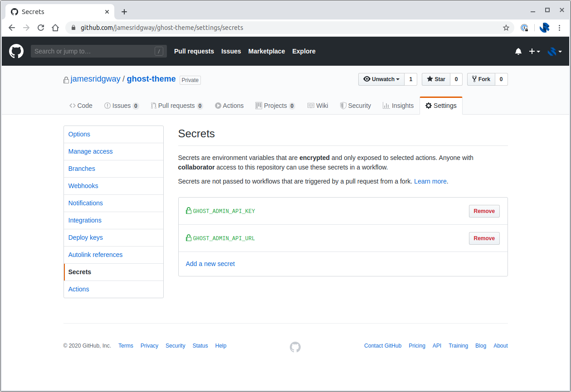The height and width of the screenshot is (392, 571).
Task: Click the footer GitHub logo
Action: (x=295, y=347)
